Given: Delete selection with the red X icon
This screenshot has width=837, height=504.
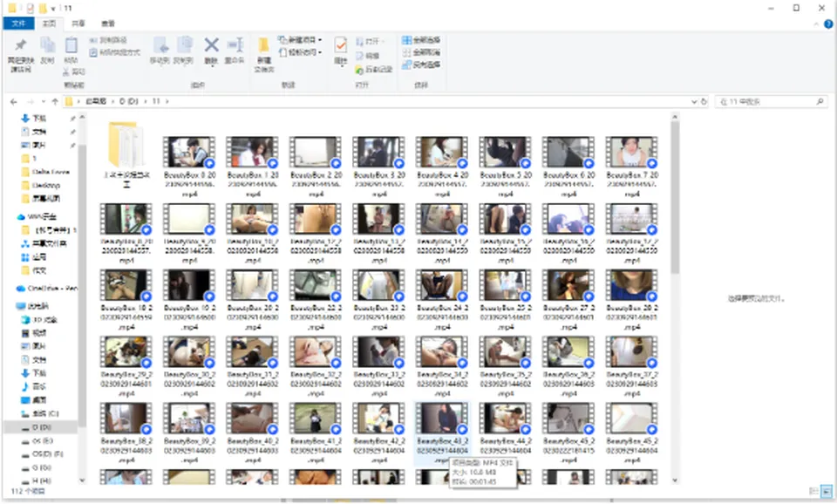Looking at the screenshot, I should pyautogui.click(x=211, y=51).
